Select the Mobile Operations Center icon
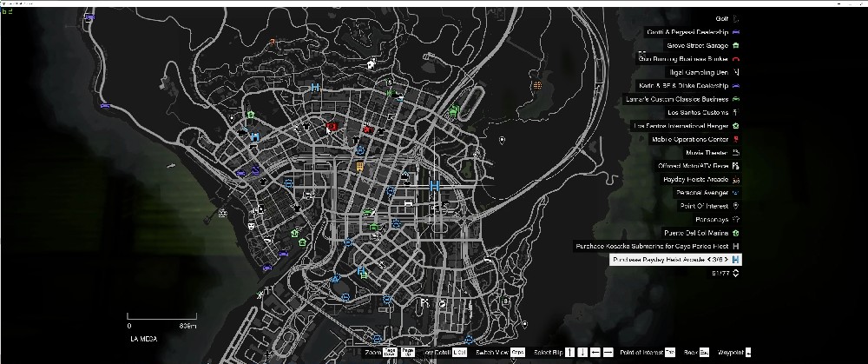The image size is (868, 364). click(x=736, y=139)
